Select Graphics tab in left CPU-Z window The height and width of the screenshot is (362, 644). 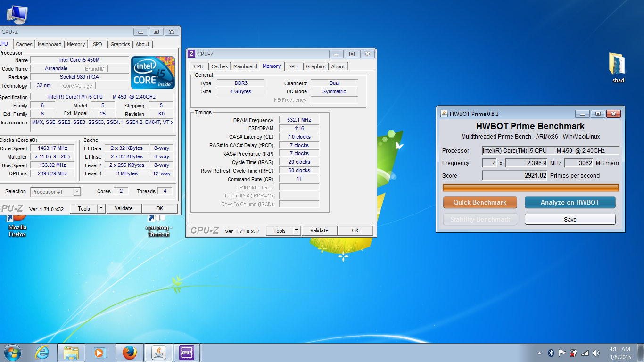(120, 44)
